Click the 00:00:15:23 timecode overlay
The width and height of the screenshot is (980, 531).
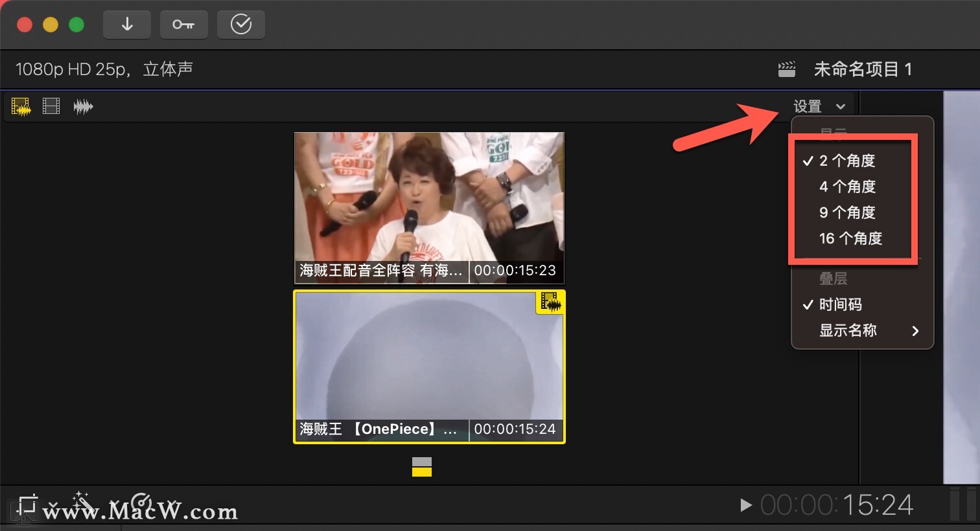click(515, 271)
